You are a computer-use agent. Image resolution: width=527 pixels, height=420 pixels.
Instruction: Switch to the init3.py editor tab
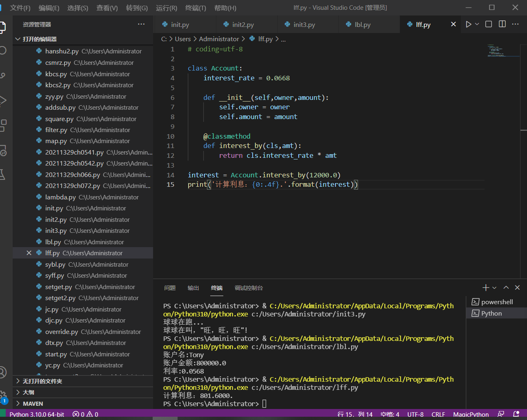(304, 24)
